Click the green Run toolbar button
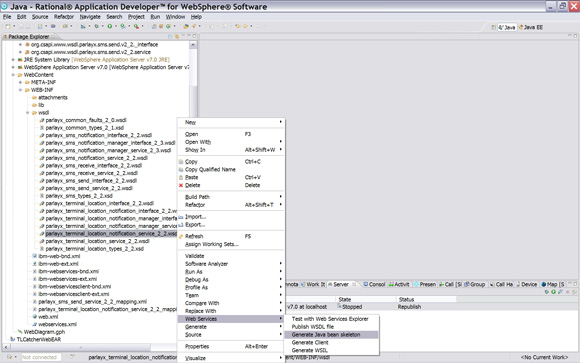This screenshot has width=580, height=363. (109, 26)
